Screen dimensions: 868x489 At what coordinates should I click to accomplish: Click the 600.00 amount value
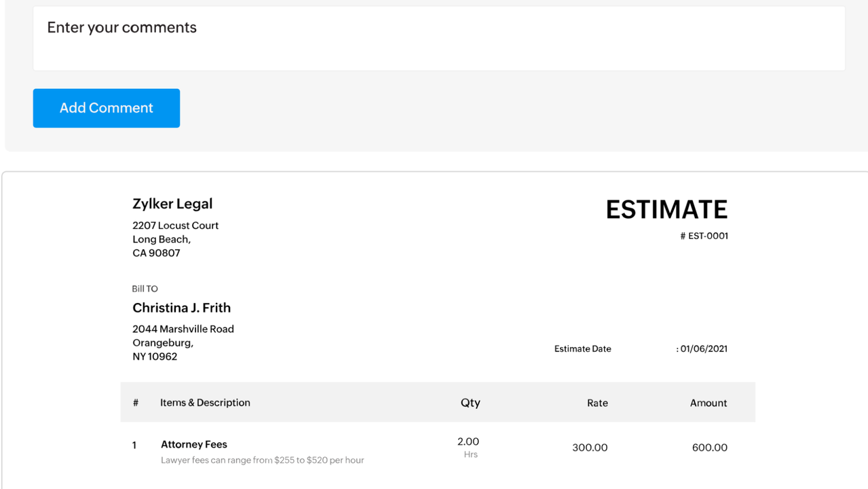709,448
